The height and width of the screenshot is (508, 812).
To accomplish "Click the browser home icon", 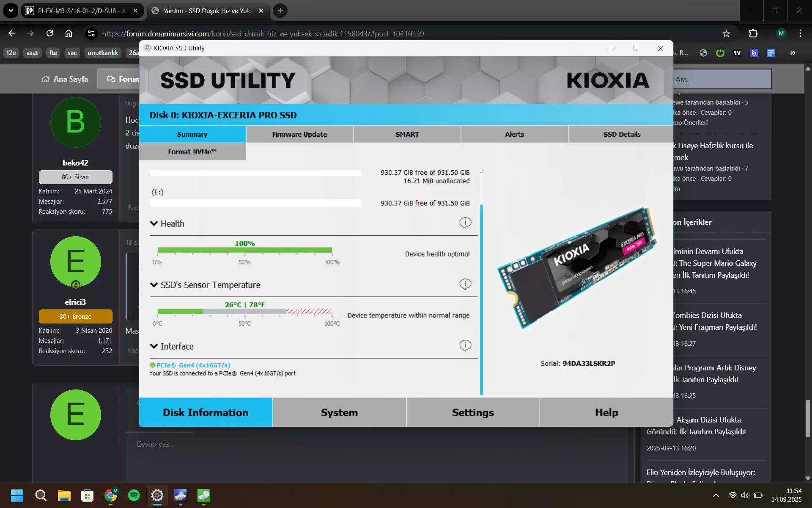I will coord(69,33).
